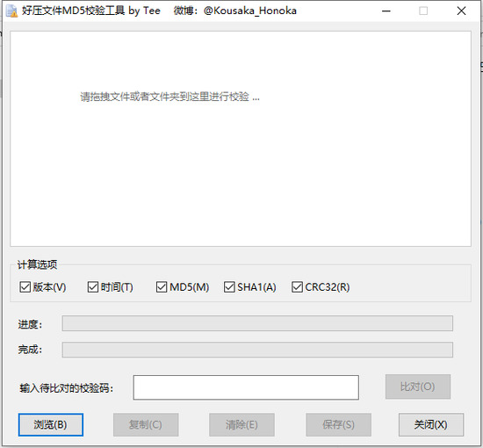
Task: Click the 保存(S) save button
Action: pyautogui.click(x=338, y=424)
